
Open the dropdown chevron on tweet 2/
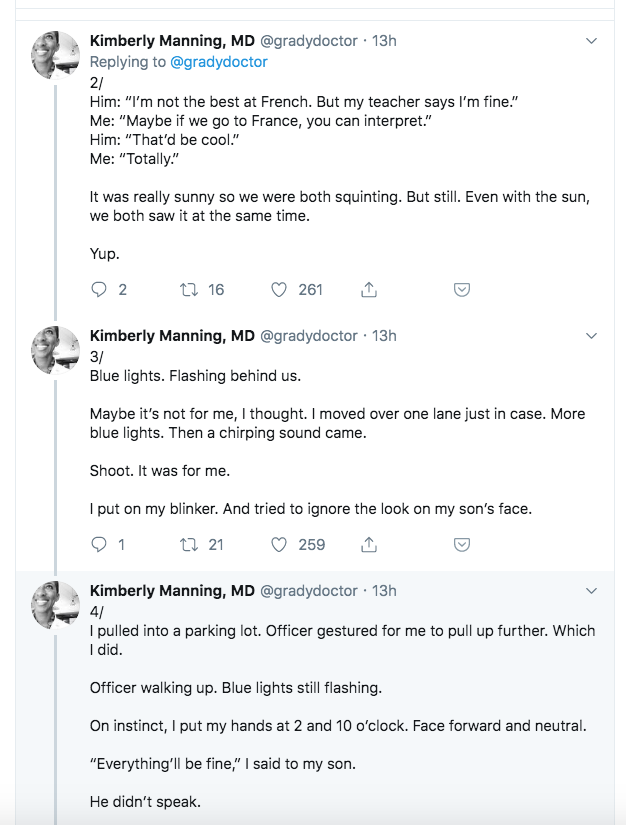tap(591, 41)
